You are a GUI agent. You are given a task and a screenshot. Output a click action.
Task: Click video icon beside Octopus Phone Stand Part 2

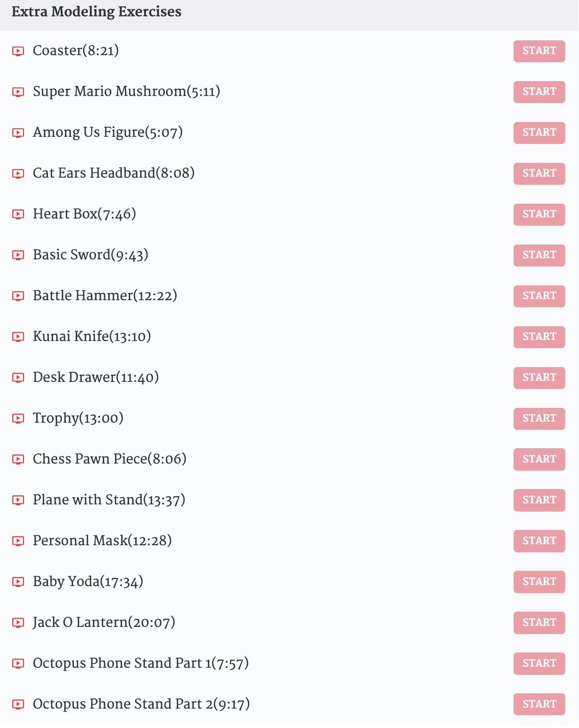18,705
